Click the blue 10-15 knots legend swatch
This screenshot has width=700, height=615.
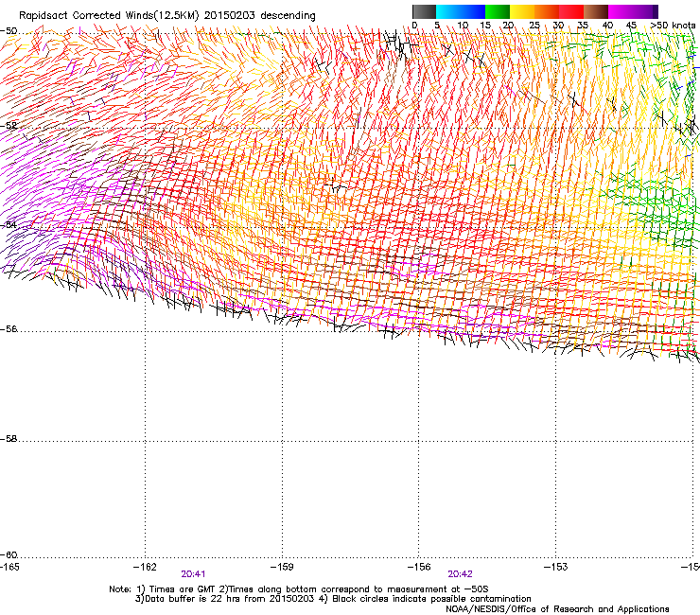[473, 11]
